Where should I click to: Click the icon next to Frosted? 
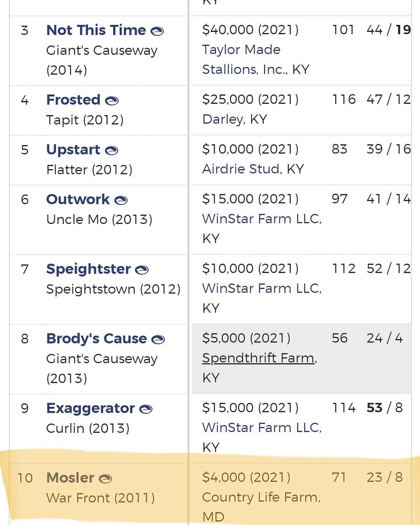point(112,100)
